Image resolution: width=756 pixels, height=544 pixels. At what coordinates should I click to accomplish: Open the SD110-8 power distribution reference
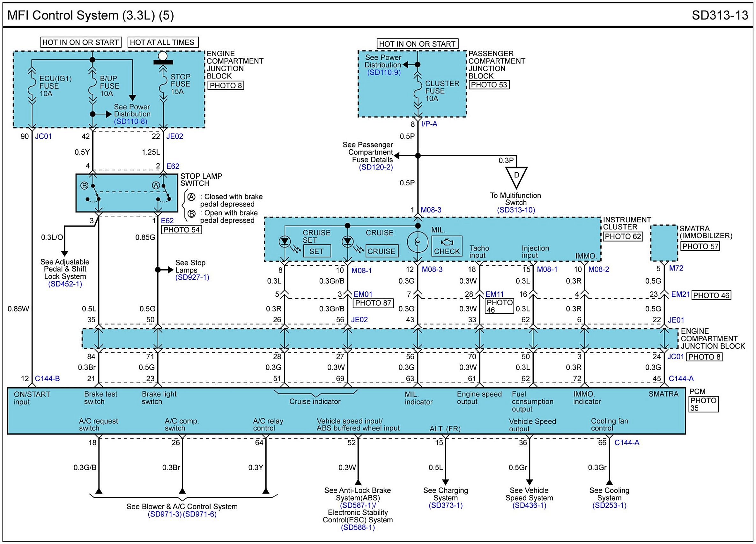coord(130,121)
